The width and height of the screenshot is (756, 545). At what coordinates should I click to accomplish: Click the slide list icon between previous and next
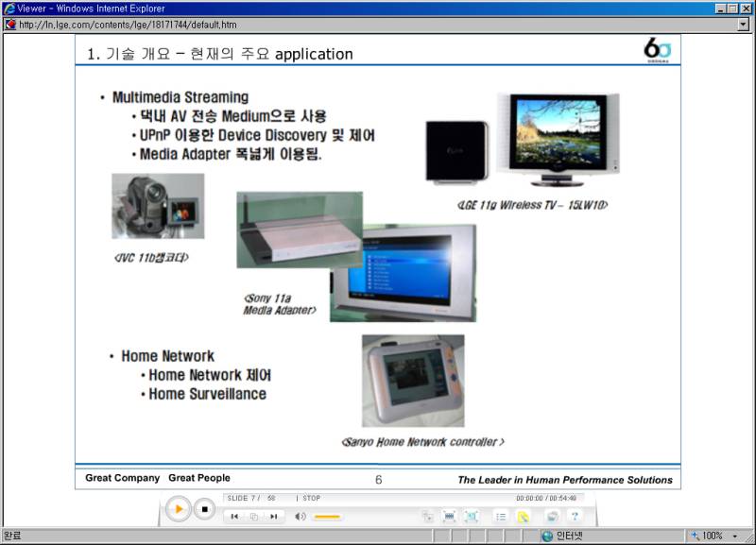(x=254, y=517)
